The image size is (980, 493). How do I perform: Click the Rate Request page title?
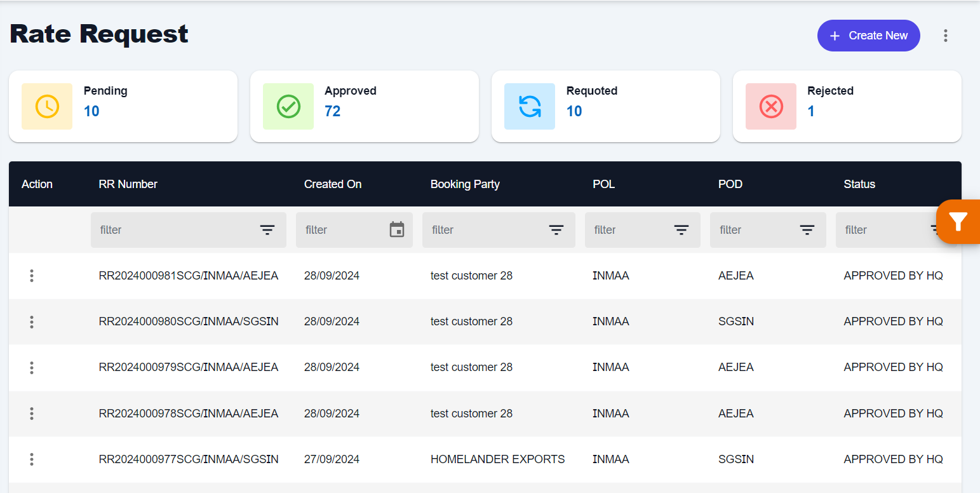(99, 34)
